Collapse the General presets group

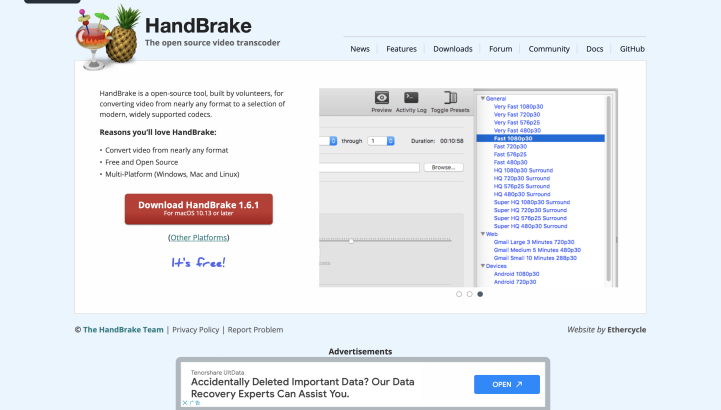pyautogui.click(x=482, y=98)
